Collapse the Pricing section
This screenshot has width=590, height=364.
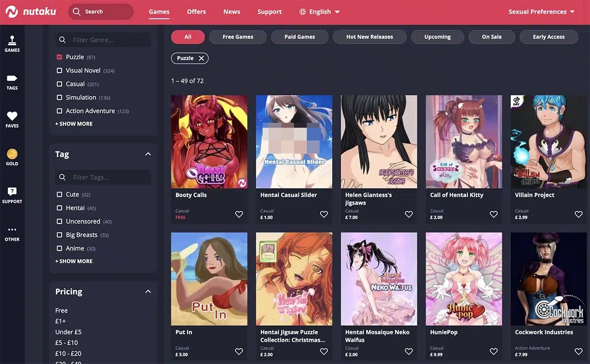(x=147, y=291)
